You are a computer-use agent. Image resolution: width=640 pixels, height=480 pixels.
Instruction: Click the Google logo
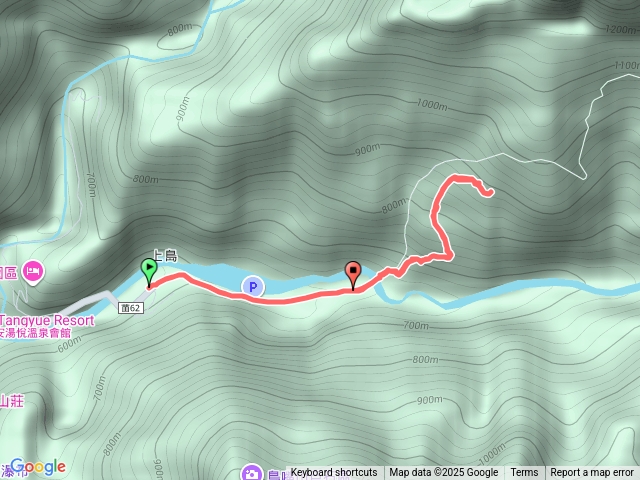pos(38,467)
